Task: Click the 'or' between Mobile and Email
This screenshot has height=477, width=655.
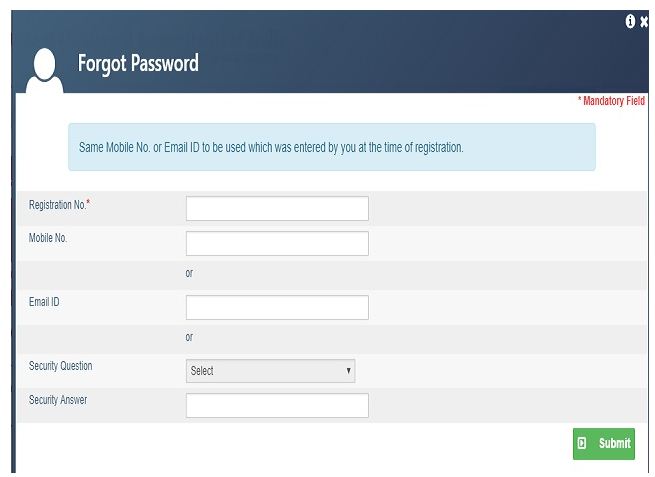Action: [x=189, y=273]
